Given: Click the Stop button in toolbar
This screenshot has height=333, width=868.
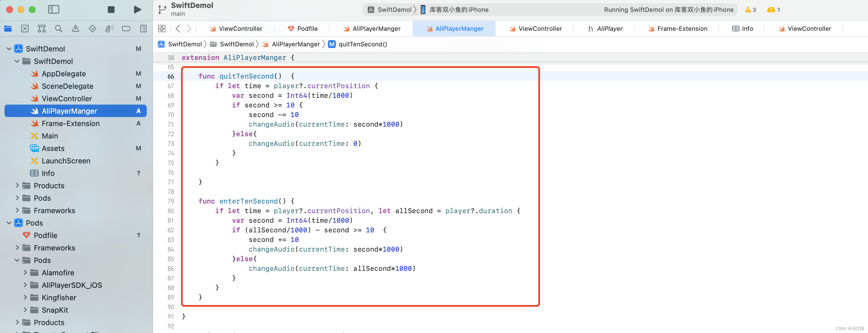Looking at the screenshot, I should pyautogui.click(x=111, y=9).
